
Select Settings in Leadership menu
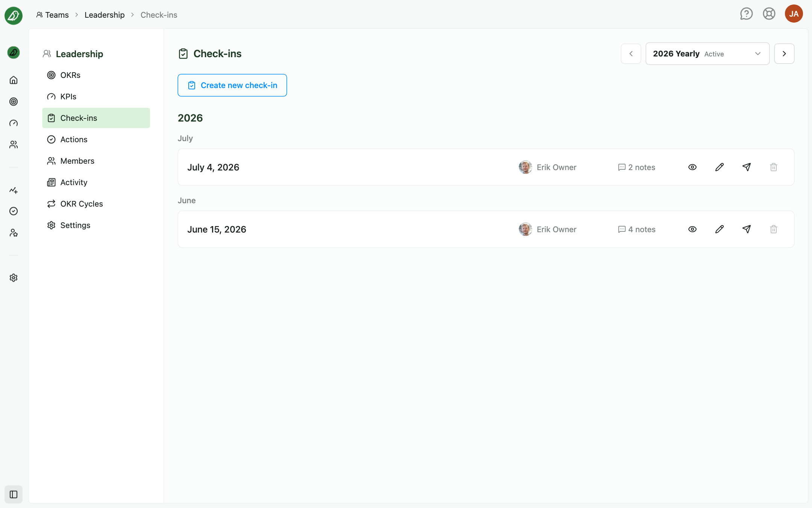coord(96,225)
